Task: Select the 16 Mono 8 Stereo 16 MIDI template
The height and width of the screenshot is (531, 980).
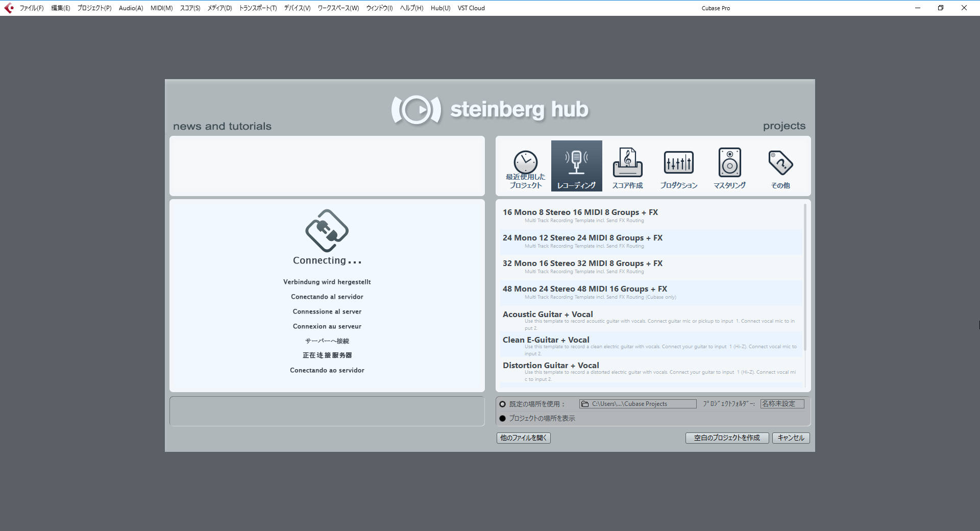Action: (x=651, y=216)
